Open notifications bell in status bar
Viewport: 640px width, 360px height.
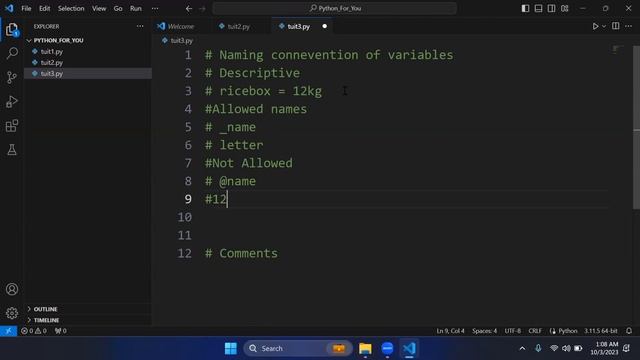(x=629, y=331)
